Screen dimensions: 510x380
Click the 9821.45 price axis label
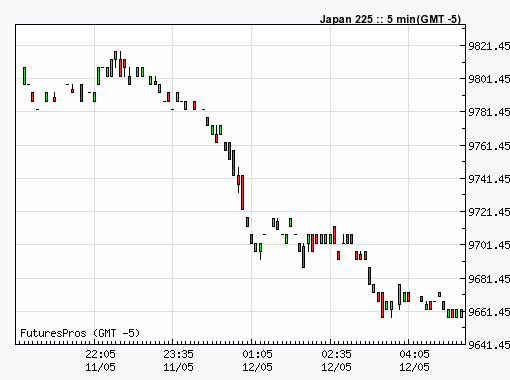click(489, 46)
